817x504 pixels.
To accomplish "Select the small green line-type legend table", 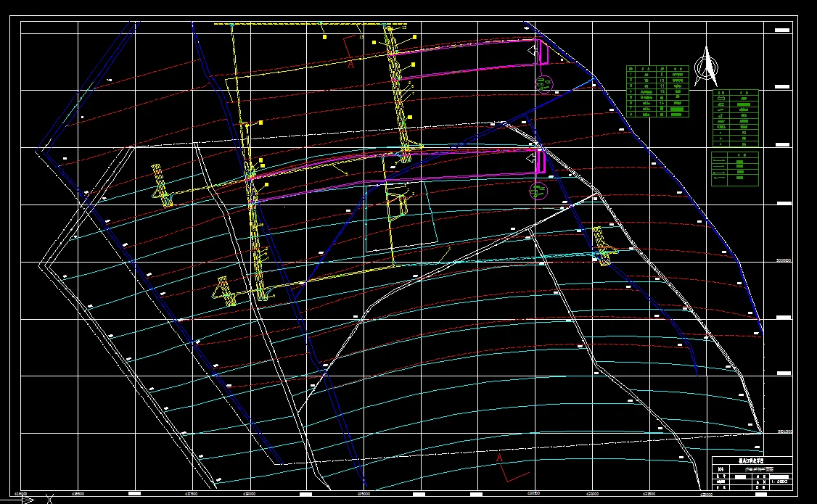I will pos(735,169).
